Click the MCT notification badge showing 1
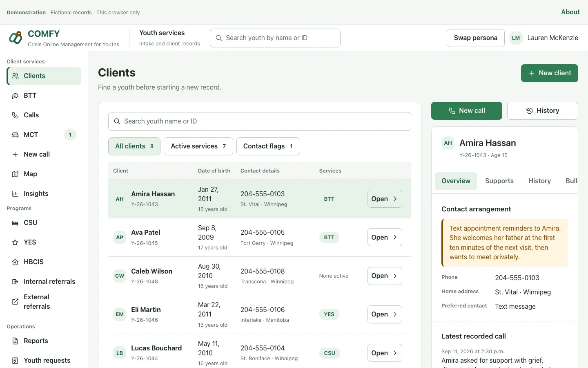Screen dimensions: 588x368 click(70, 135)
